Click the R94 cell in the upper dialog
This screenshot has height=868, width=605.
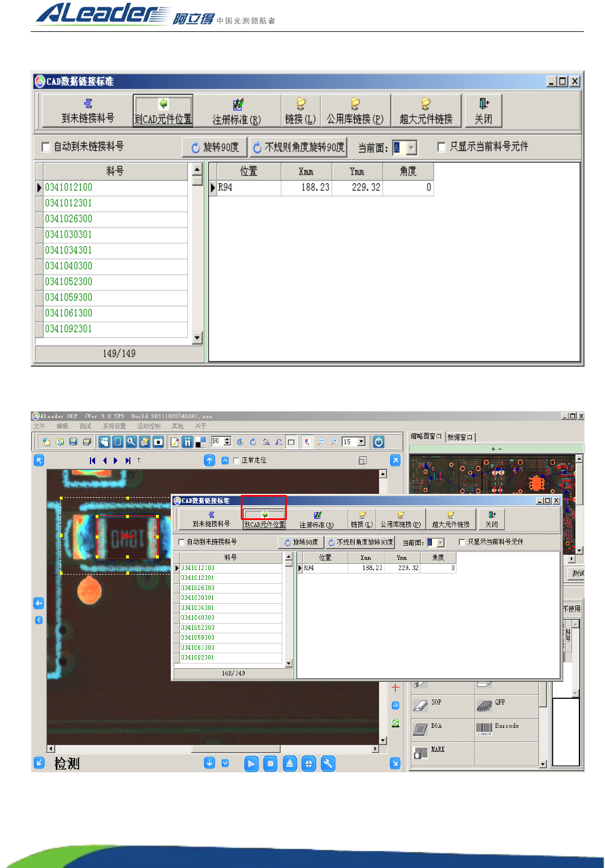click(x=249, y=187)
